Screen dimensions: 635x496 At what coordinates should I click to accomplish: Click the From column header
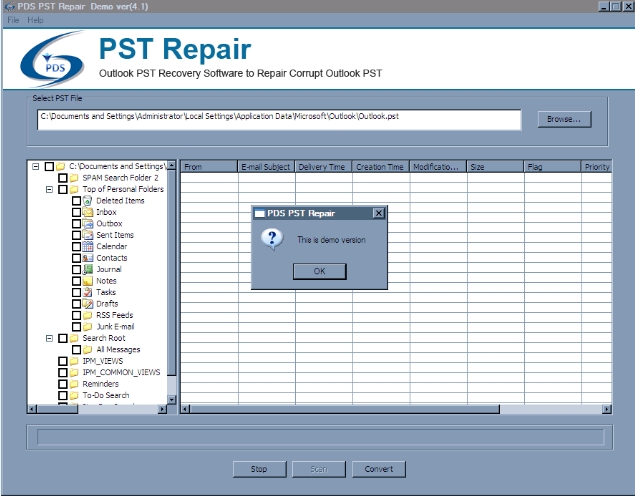pyautogui.click(x=209, y=166)
